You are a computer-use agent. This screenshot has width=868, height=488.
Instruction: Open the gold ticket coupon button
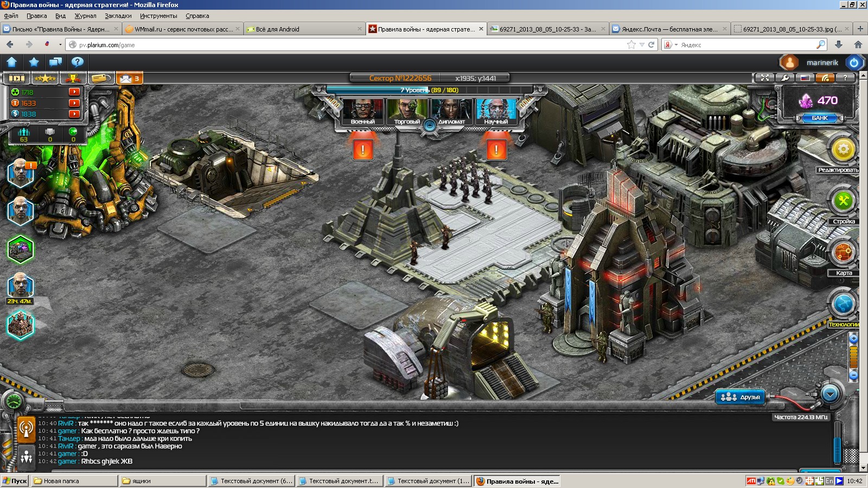click(101, 79)
